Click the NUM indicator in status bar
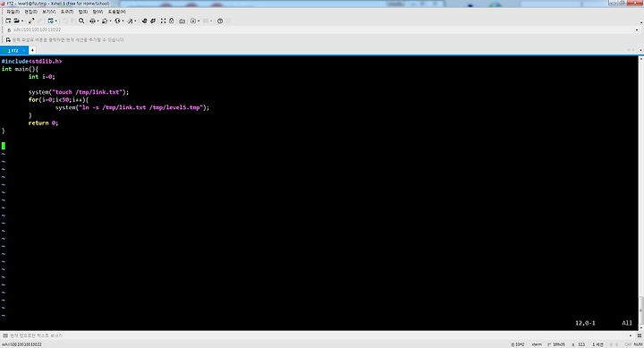The height and width of the screenshot is (348, 644). [638, 344]
